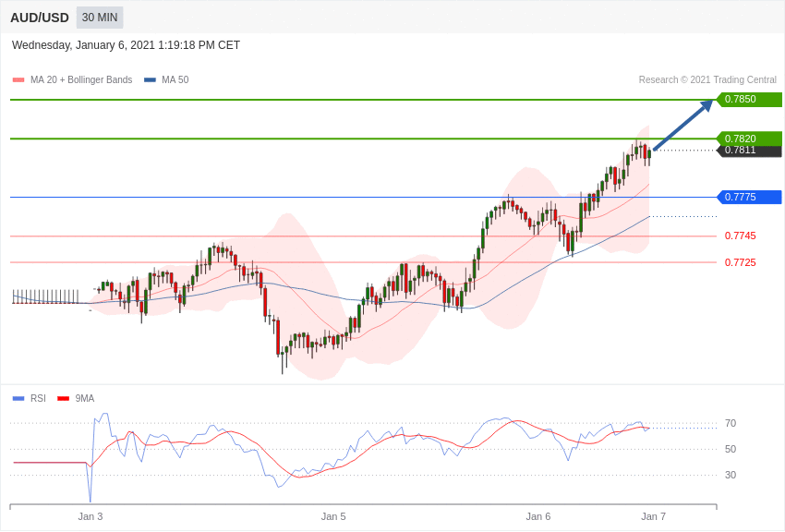Select the chart timestamp 'Wednesday, January 6, 2021 1:19:18 PM CET'
This screenshot has width=785, height=532.
click(126, 45)
